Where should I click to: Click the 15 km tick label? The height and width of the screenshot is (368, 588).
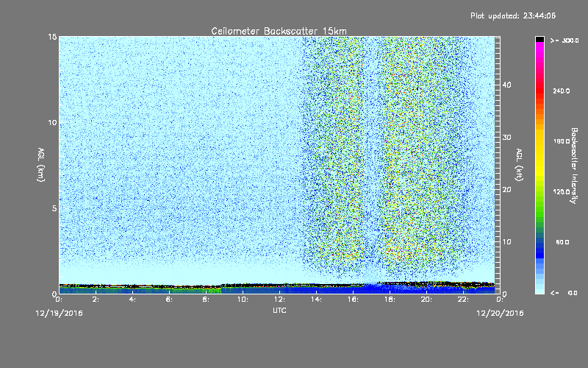pos(52,37)
